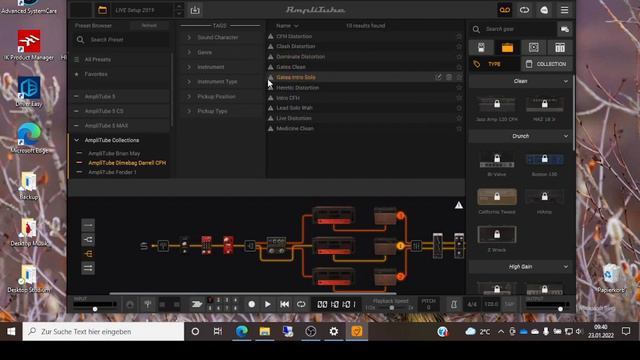Screen dimensions: 640x360
Task: Favorite the Heretic Distortion preset star
Action: (x=459, y=87)
